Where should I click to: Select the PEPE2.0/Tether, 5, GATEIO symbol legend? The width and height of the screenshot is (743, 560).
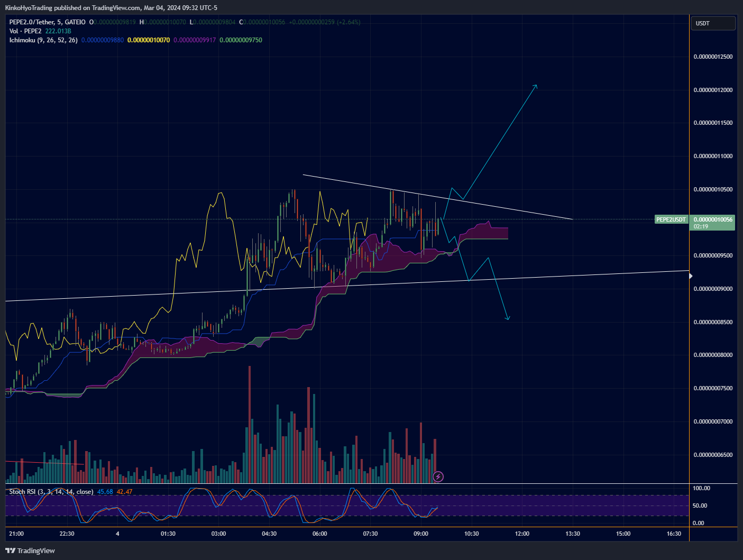click(x=47, y=22)
